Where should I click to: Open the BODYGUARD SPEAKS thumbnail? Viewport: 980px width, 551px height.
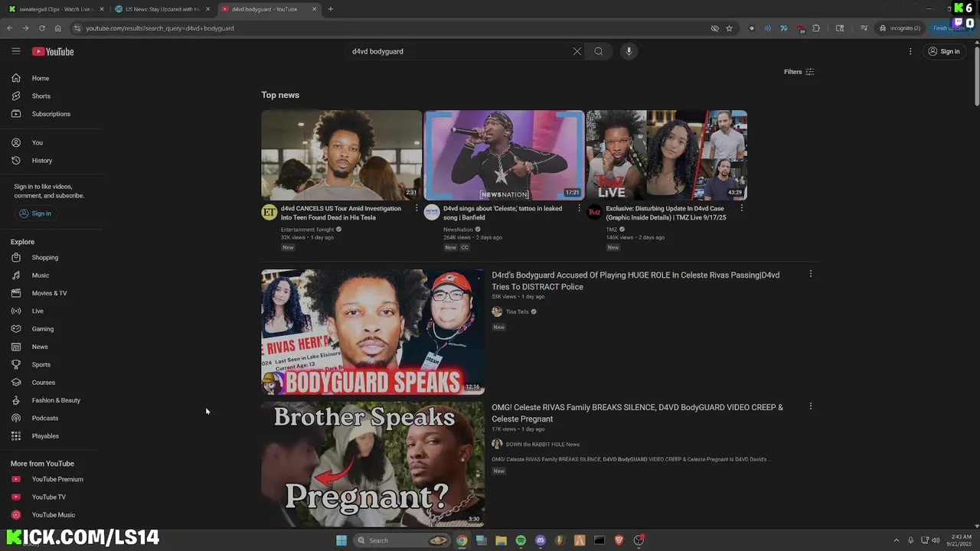373,331
